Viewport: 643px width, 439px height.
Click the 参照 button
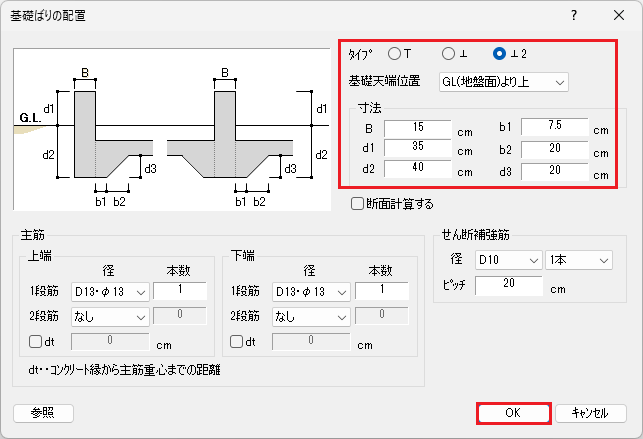click(x=43, y=413)
